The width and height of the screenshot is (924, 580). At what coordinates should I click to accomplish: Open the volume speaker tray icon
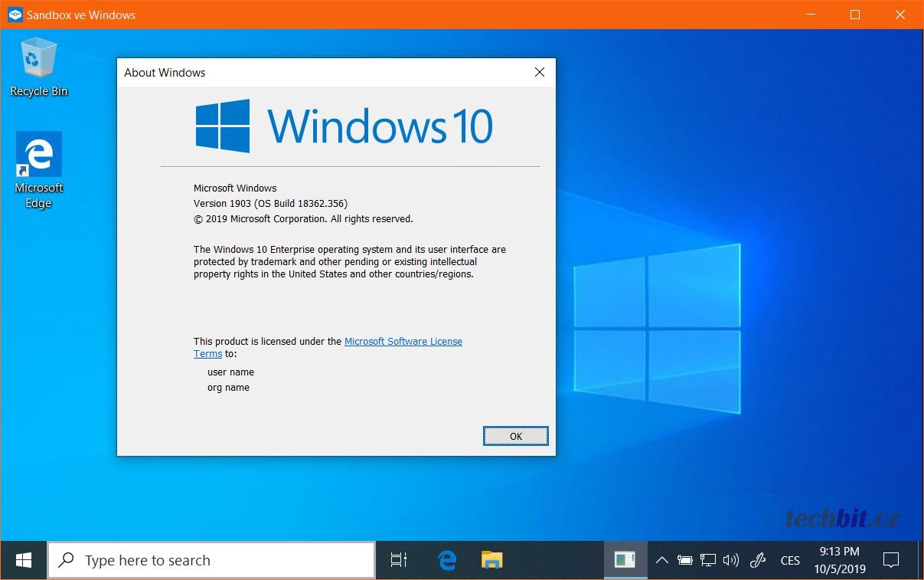point(730,560)
